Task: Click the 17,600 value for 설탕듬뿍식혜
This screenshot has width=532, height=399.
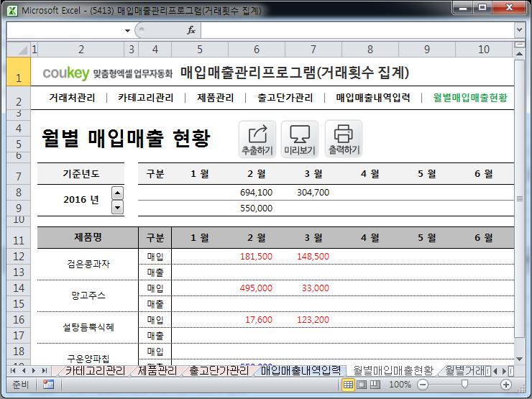Action: [x=259, y=319]
